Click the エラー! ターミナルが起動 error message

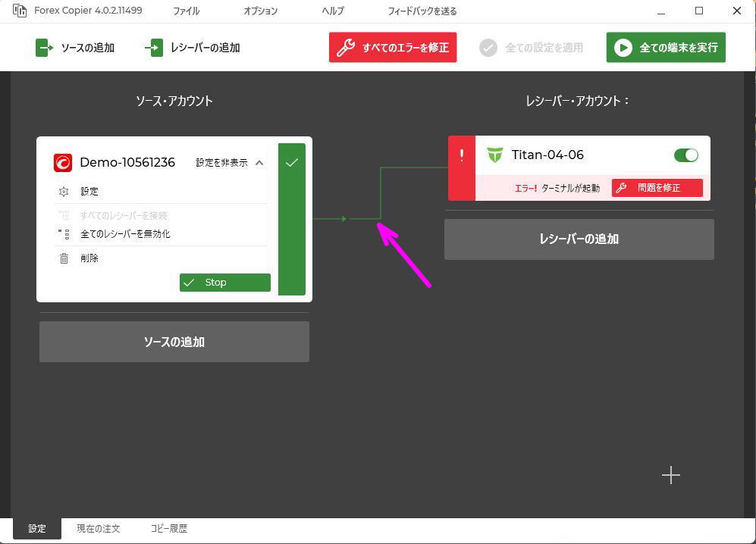point(557,188)
